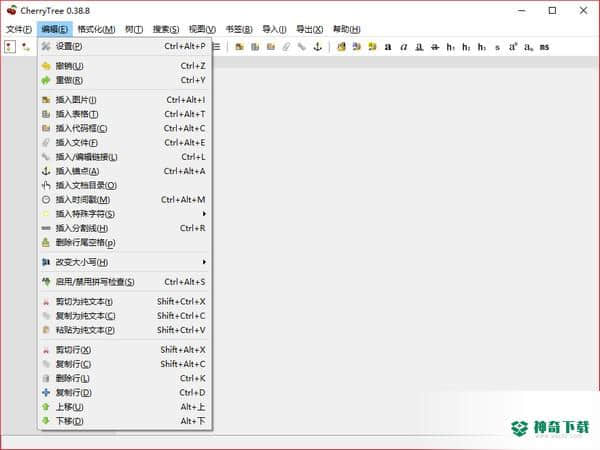The height and width of the screenshot is (450, 600).
Task: Choose 下移(D) move down entry
Action: 125,421
